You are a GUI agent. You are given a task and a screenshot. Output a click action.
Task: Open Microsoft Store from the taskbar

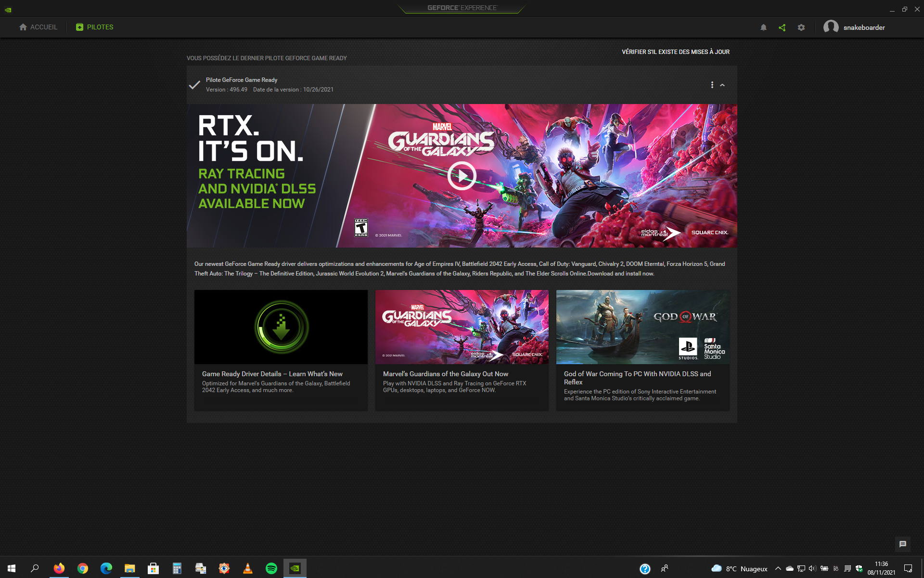tap(153, 568)
